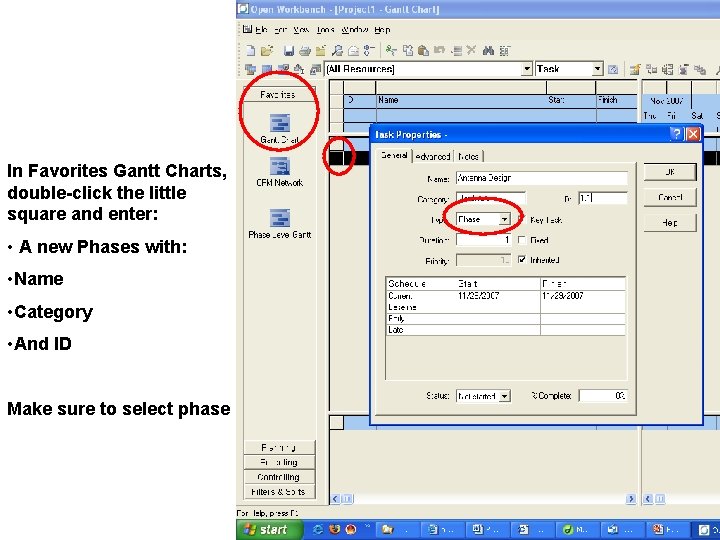The image size is (720, 540).
Task: Open the Task dropdown arrow in toolbar
Action: tap(596, 69)
